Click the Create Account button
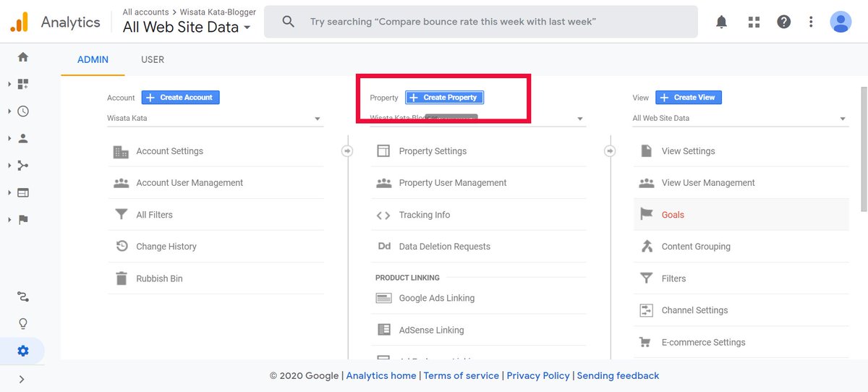The height and width of the screenshot is (392, 868). (180, 97)
